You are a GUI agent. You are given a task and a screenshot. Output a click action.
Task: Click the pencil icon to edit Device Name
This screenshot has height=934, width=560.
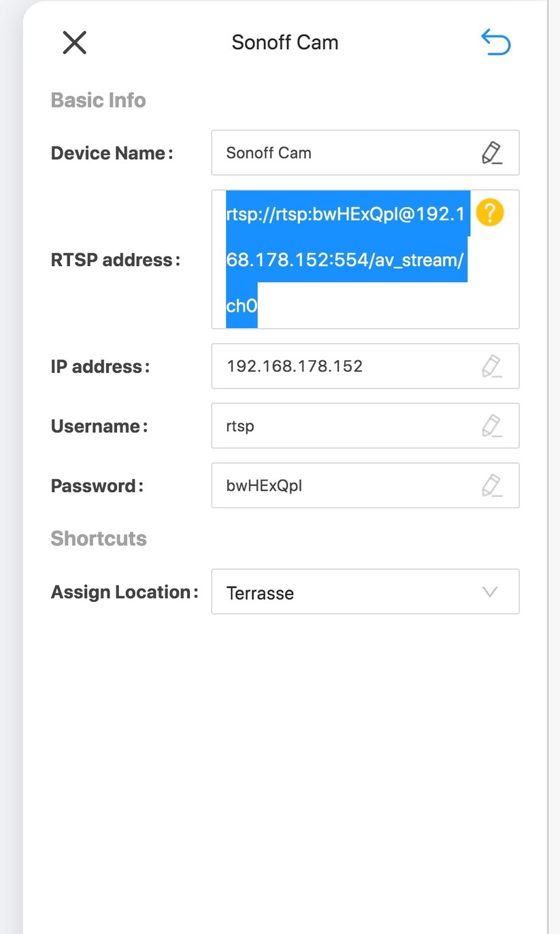click(x=492, y=152)
